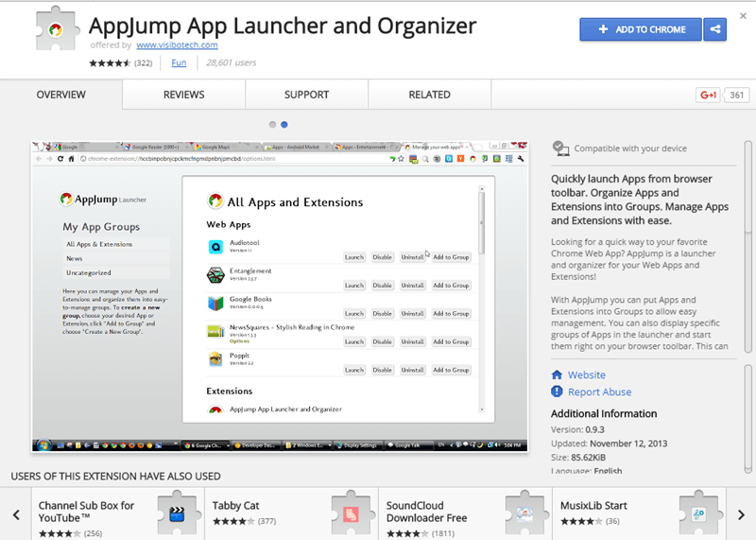Viewport: 756px width, 540px height.
Task: Click the Tabby Cat pink puzzle icon
Action: tap(351, 514)
